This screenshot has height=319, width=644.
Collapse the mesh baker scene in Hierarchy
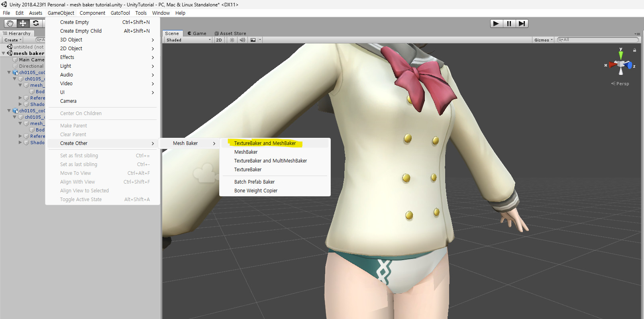4,53
